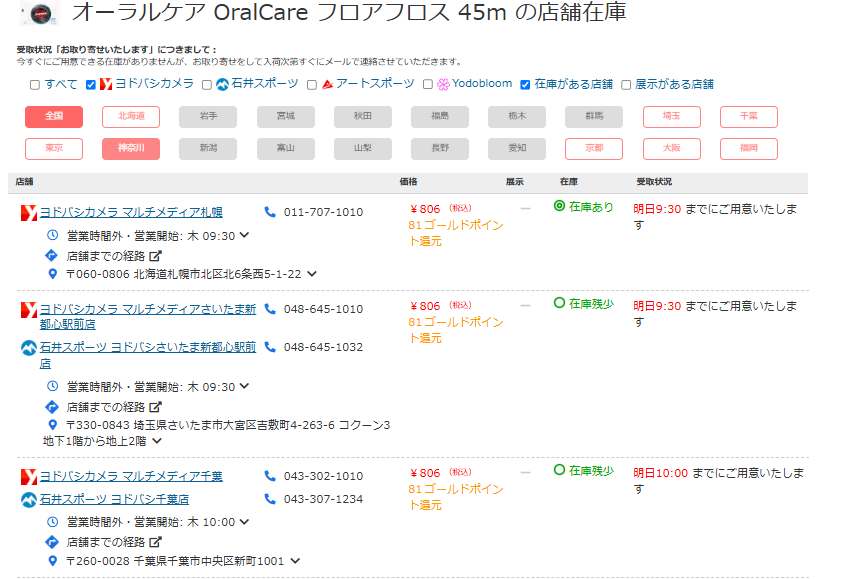Click the 石井スポーツ mountain logo in filters
854x579 pixels.
(x=222, y=84)
